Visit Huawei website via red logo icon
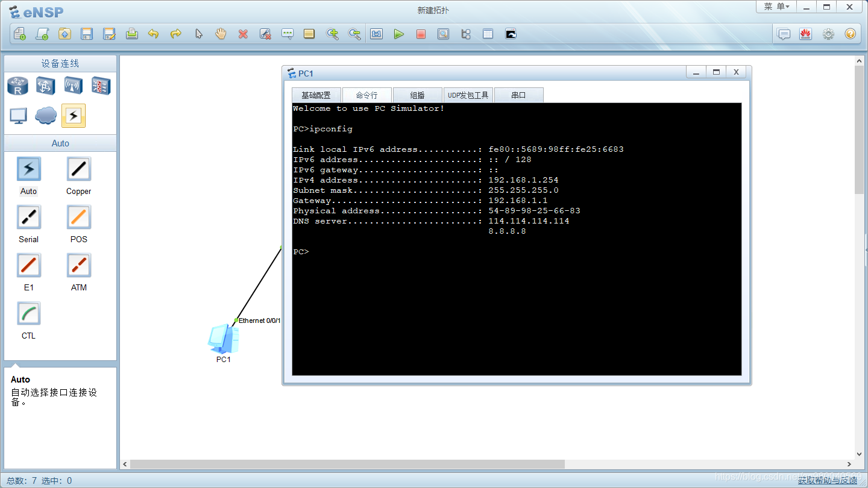 coord(806,34)
